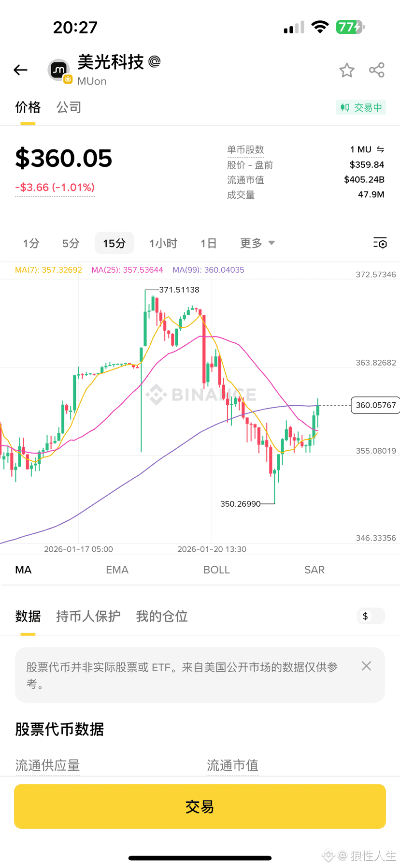Tap the 单币股数 label
Screen dimensions: 400x868
coord(245,150)
